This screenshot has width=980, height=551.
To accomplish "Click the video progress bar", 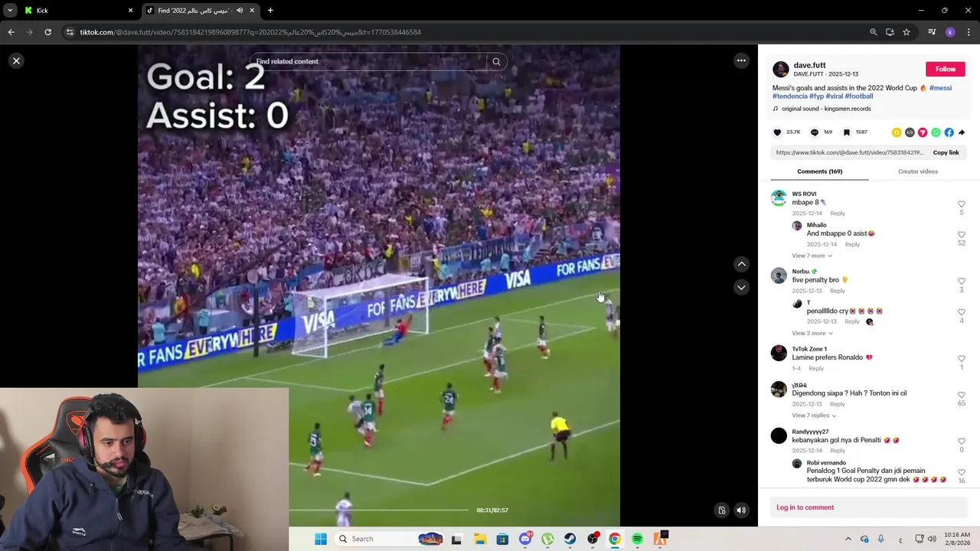I will [x=379, y=510].
